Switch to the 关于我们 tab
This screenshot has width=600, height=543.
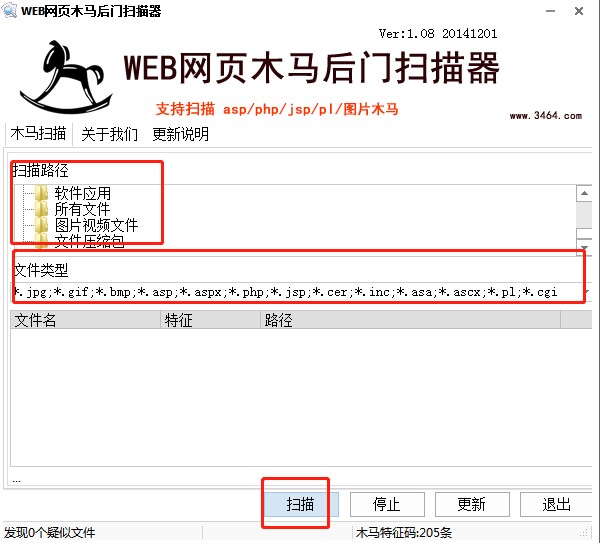pos(109,134)
